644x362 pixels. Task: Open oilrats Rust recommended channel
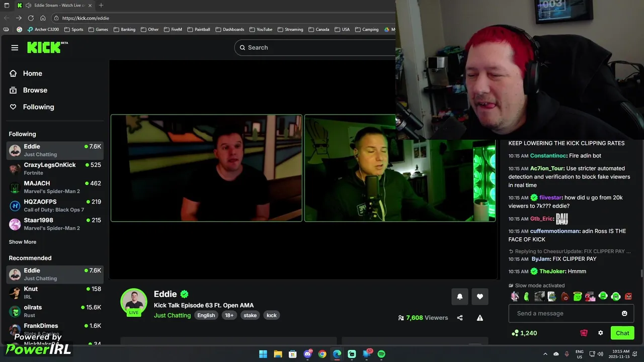tap(55, 311)
